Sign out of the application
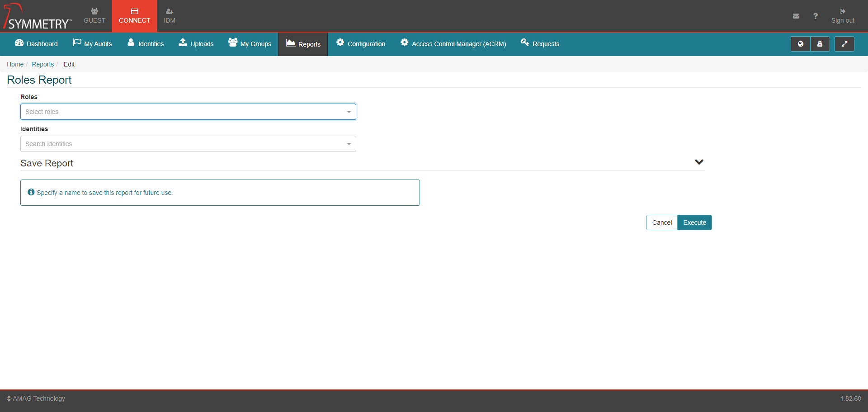The height and width of the screenshot is (412, 868). click(x=843, y=16)
